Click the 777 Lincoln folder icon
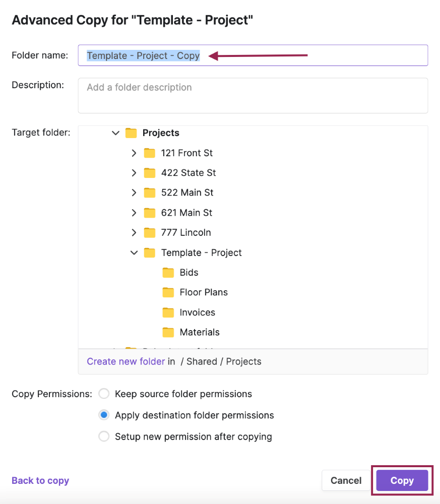 150,233
